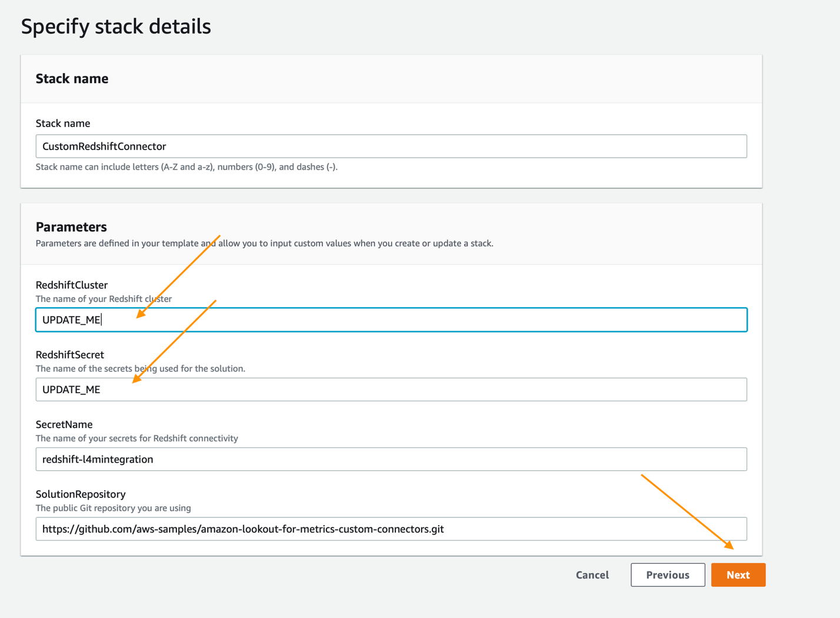The image size is (840, 618).
Task: Click the Parameters description text
Action: coord(265,243)
